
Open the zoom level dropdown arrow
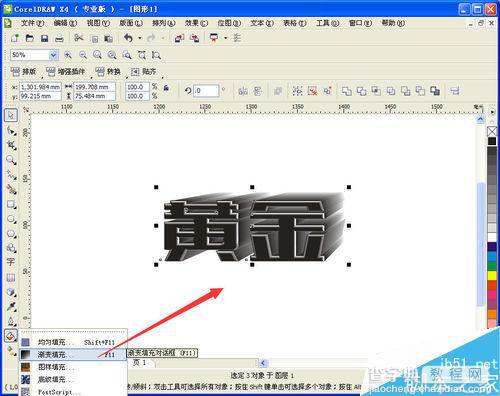(53, 55)
